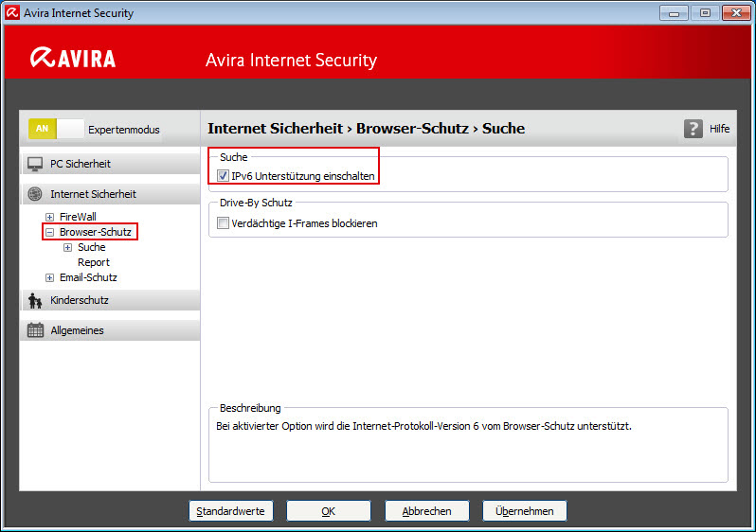
Task: Click the Hilfe question mark icon
Action: coord(693,129)
